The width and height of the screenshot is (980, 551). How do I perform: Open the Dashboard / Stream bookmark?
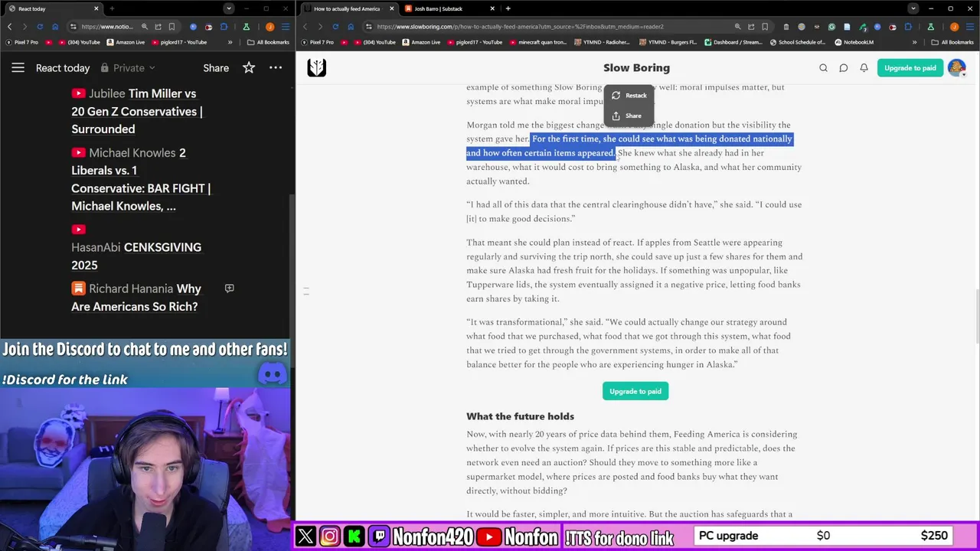pos(733,42)
